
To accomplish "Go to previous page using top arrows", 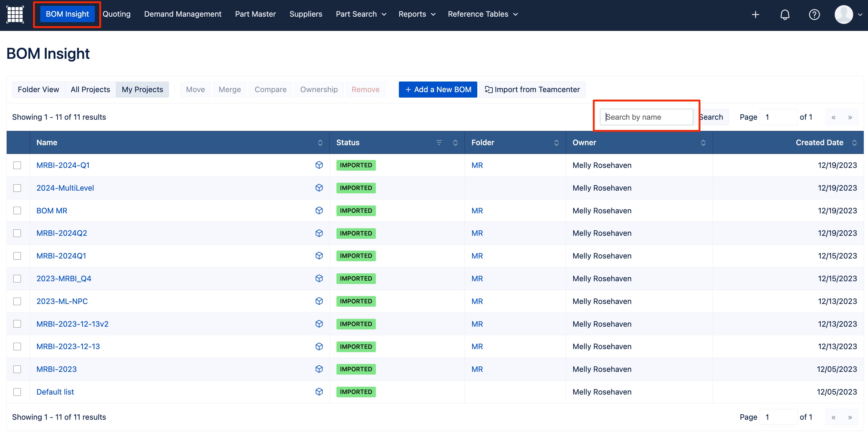I will tap(833, 117).
